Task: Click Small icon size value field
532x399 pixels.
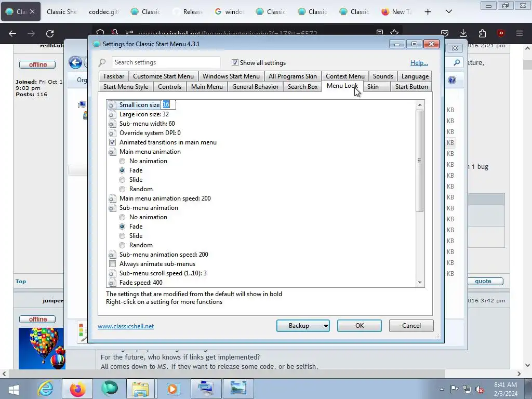Action: pos(168,105)
